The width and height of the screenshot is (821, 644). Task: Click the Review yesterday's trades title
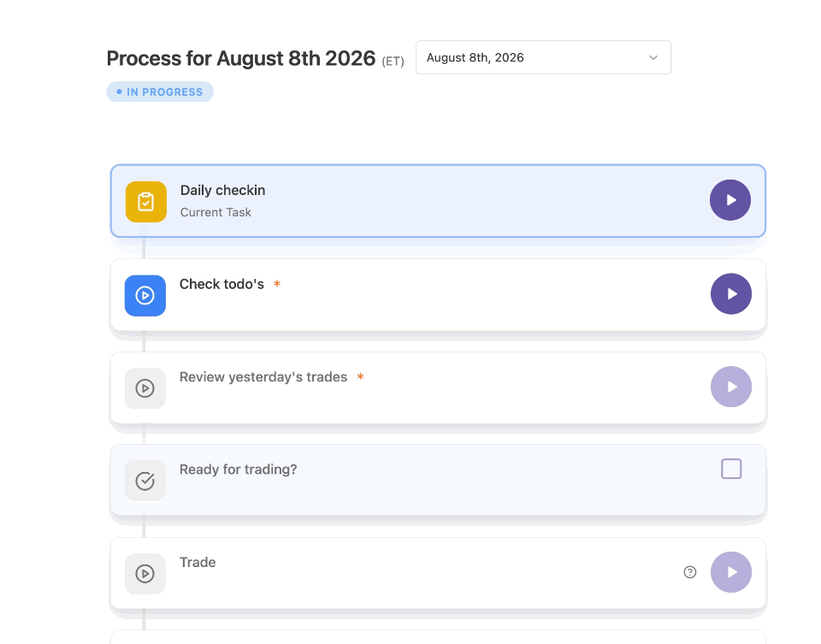pos(263,377)
